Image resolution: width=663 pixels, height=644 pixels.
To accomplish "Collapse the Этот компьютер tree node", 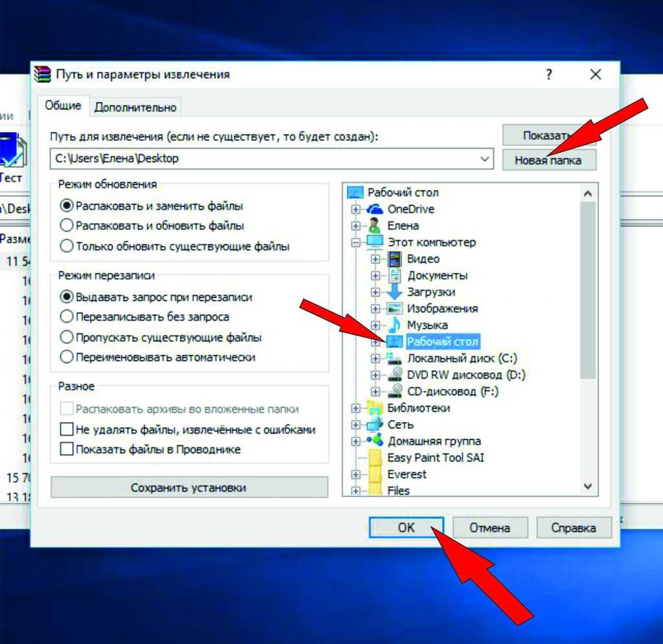I will pyautogui.click(x=355, y=243).
